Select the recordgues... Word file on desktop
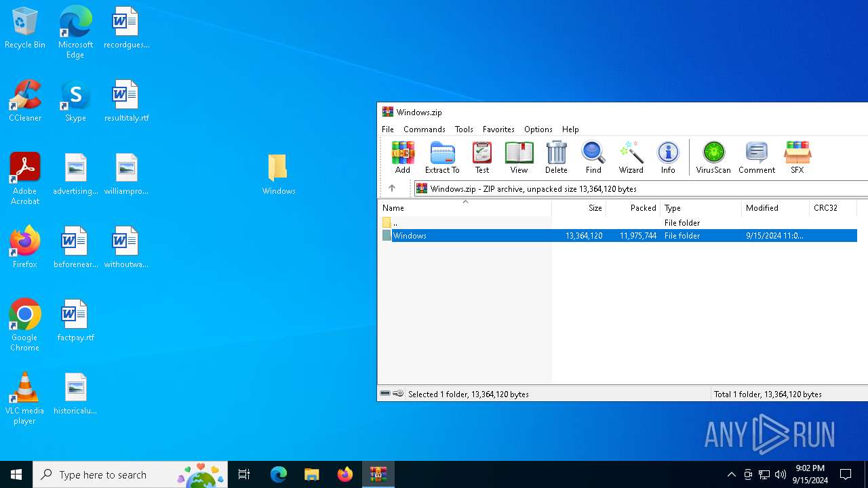The image size is (868, 488). pos(126,28)
